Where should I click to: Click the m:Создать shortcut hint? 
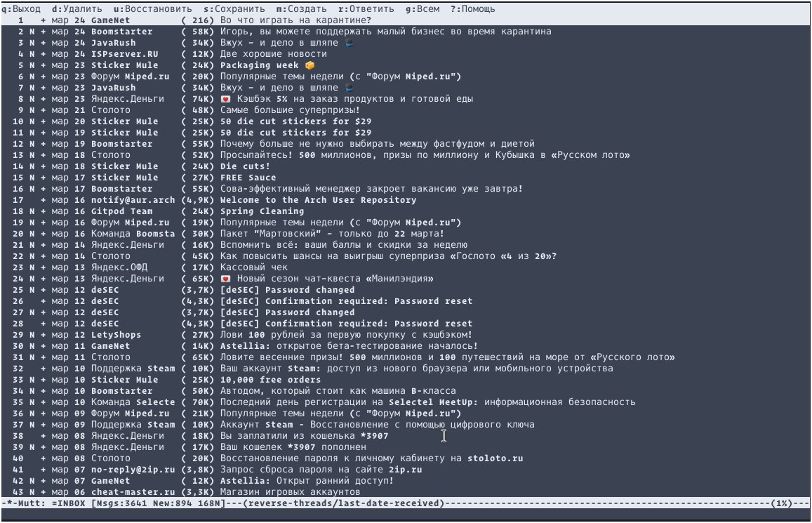coord(301,9)
